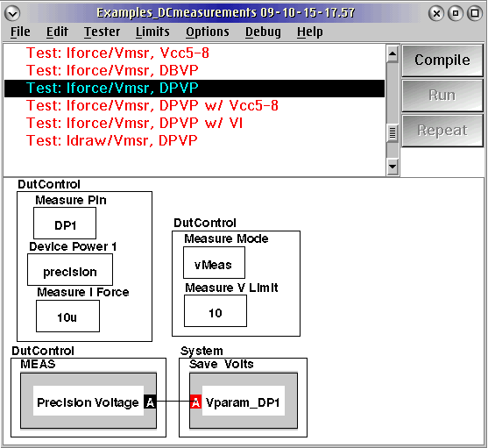
Task: Click the black A output port on Precision Voltage
Action: click(150, 402)
